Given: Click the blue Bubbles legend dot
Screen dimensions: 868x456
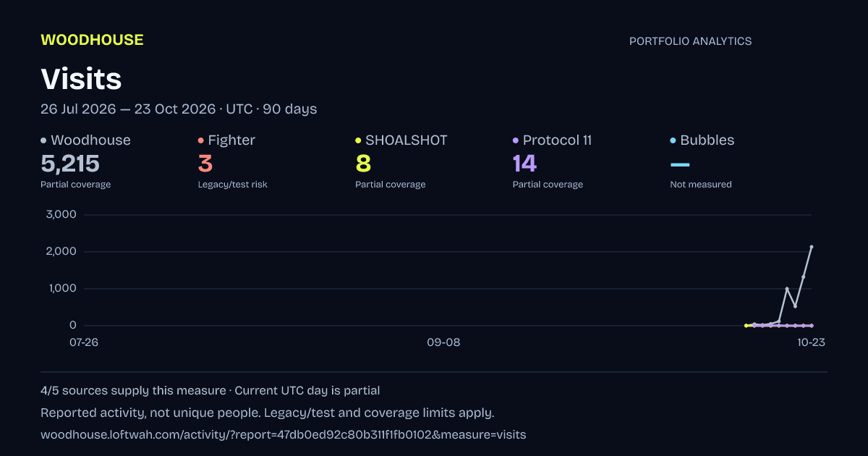Looking at the screenshot, I should (673, 140).
